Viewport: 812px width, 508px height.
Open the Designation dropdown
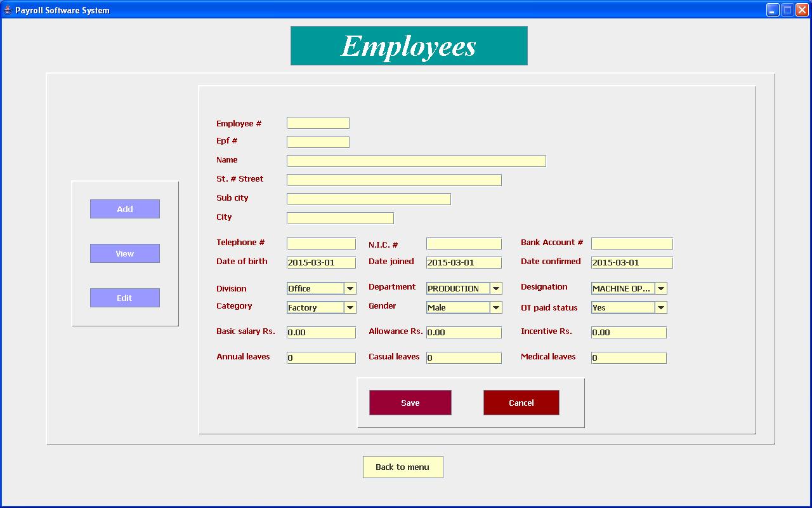(660, 288)
